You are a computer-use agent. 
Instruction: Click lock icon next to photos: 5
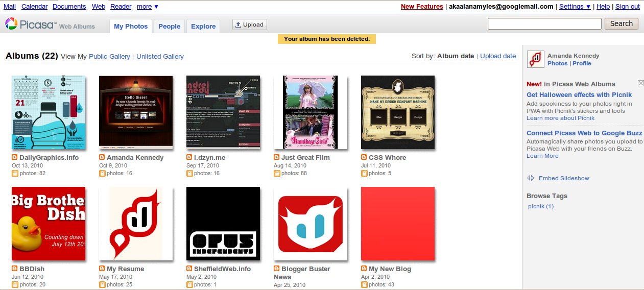pyautogui.click(x=364, y=174)
